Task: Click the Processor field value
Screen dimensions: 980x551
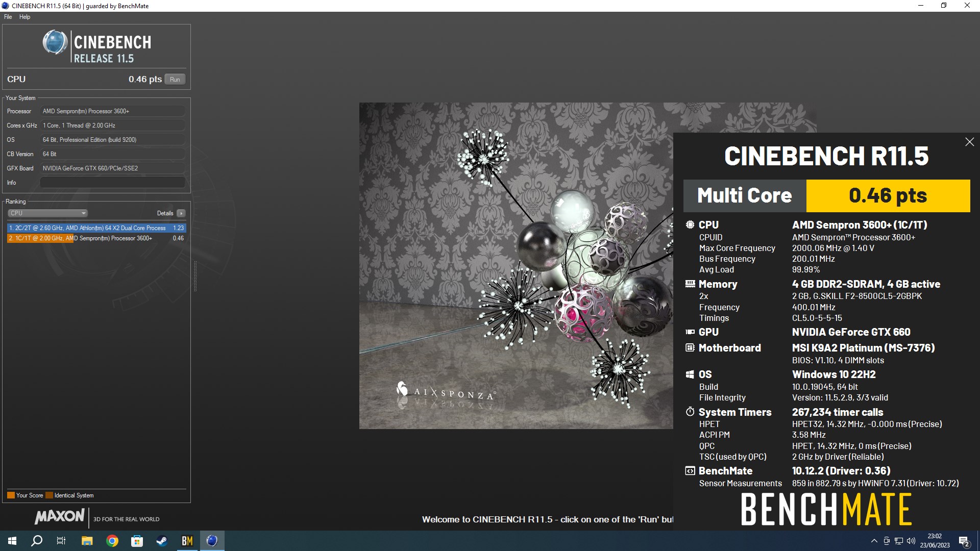Action: 112,111
